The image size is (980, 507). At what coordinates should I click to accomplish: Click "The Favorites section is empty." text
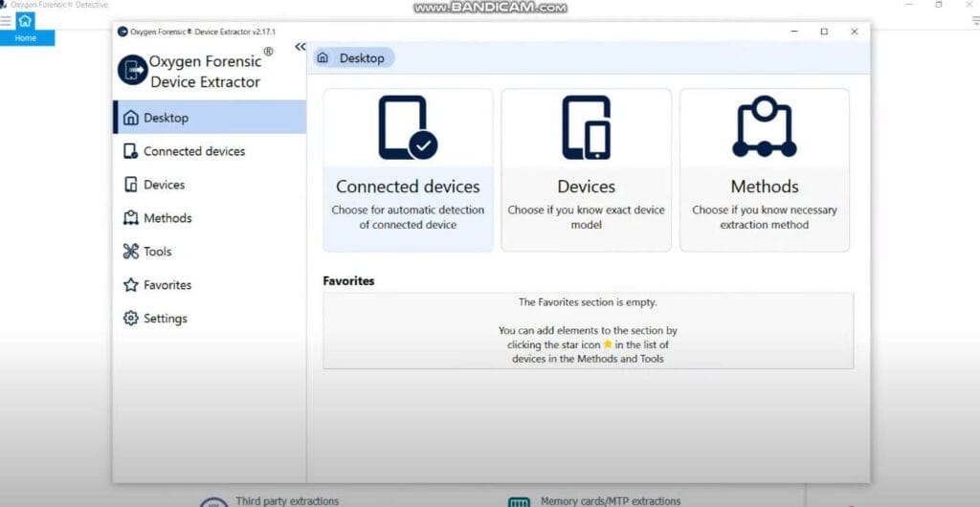tap(589, 302)
